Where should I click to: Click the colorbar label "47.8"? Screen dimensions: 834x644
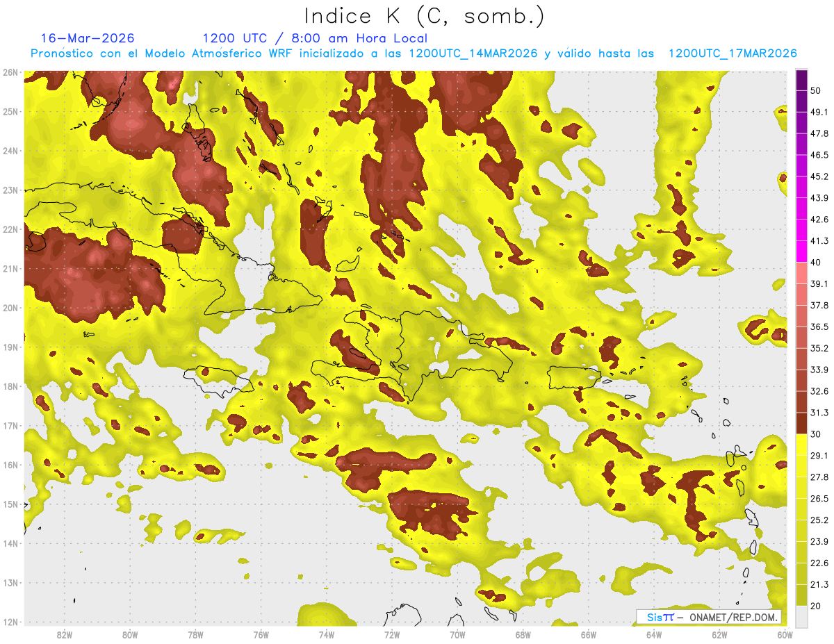tap(819, 133)
